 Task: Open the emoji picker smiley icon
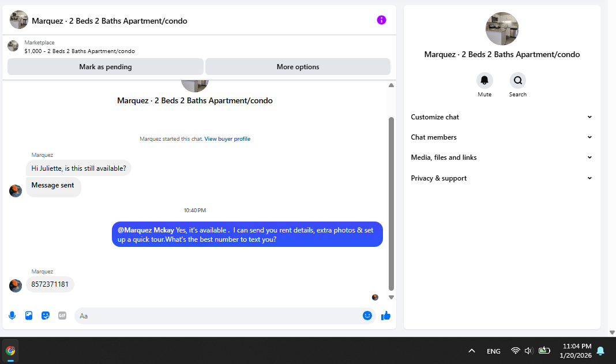tap(367, 316)
